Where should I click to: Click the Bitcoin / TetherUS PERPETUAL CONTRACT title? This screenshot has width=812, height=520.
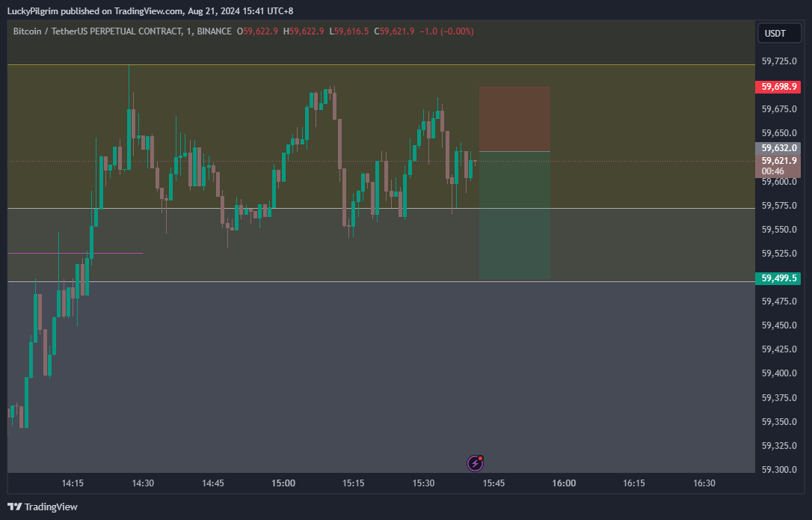(122, 31)
